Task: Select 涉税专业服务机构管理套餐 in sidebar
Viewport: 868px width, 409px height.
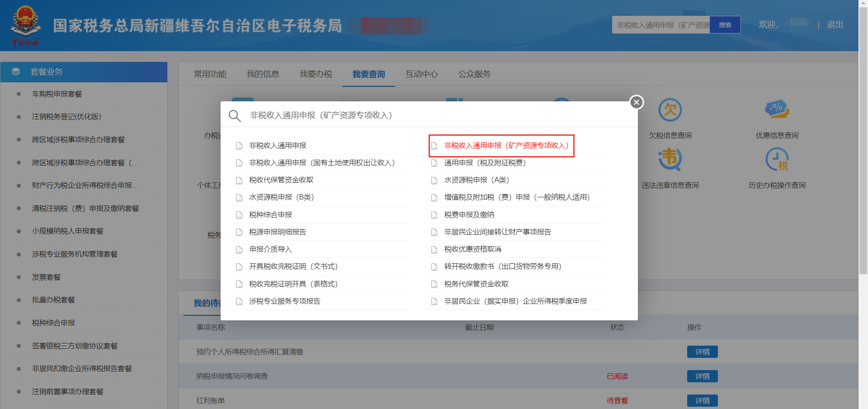Action: [75, 254]
